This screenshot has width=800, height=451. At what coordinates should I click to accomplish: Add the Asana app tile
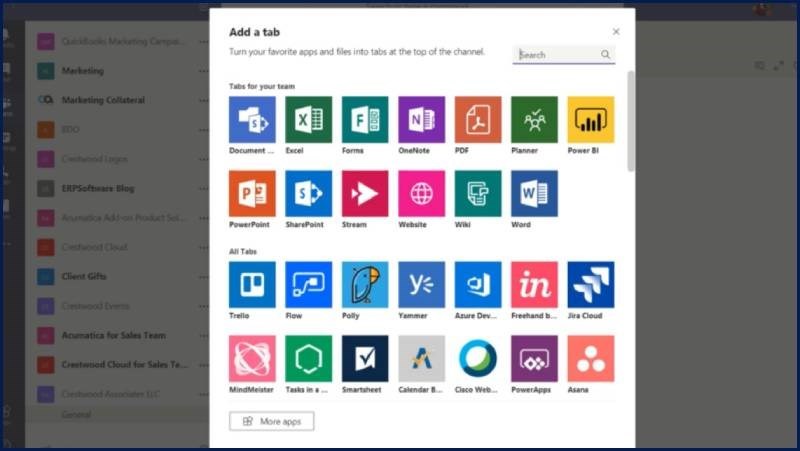(591, 359)
